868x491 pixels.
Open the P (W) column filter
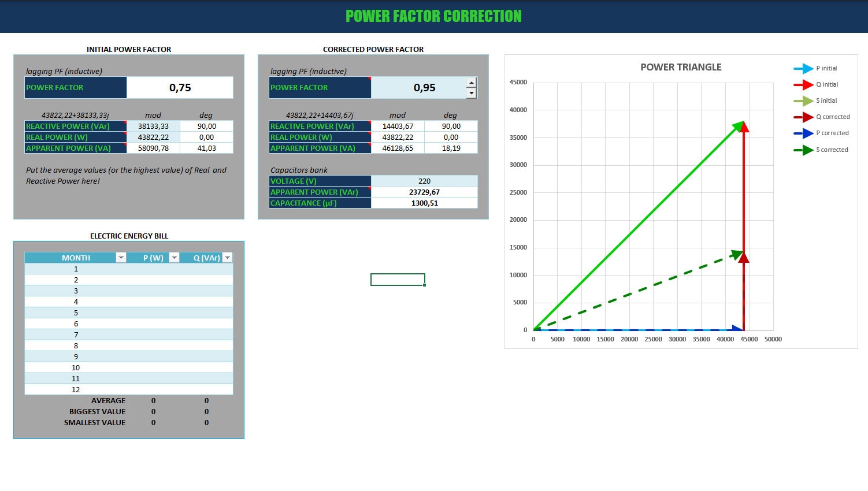(174, 257)
